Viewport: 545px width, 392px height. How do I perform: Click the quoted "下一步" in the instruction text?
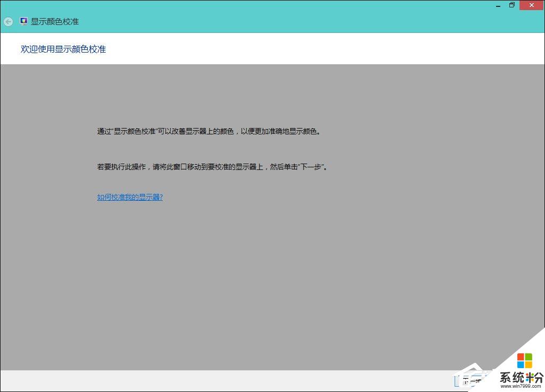[x=312, y=167]
